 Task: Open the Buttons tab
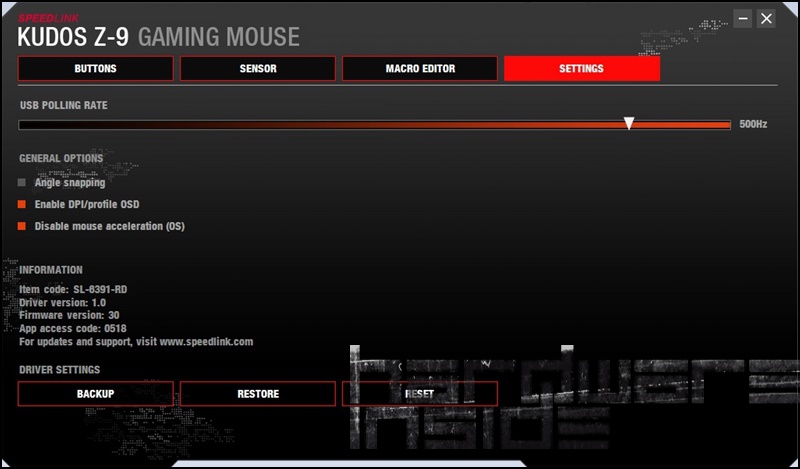click(x=96, y=69)
